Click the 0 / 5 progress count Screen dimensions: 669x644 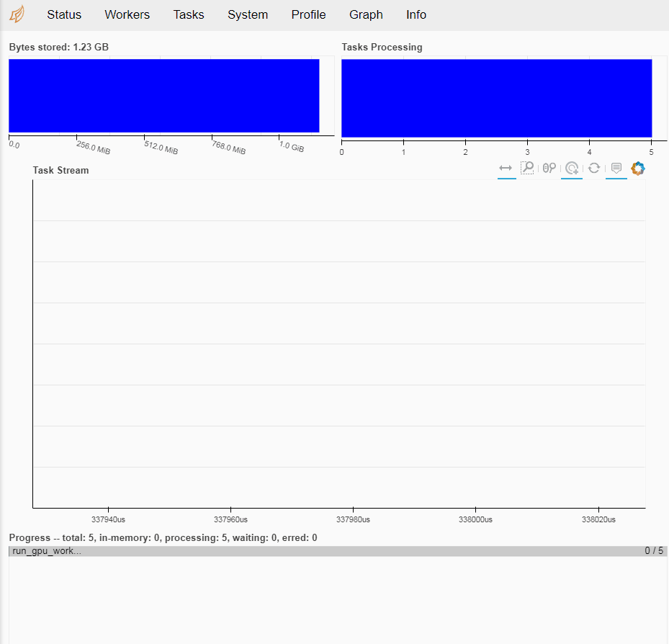pyautogui.click(x=654, y=551)
